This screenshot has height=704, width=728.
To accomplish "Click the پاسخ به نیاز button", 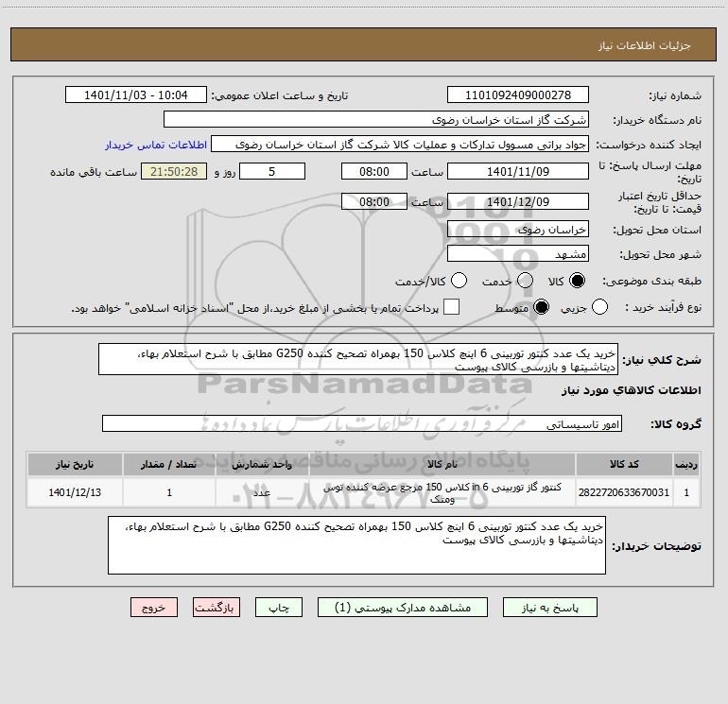I will 550,608.
